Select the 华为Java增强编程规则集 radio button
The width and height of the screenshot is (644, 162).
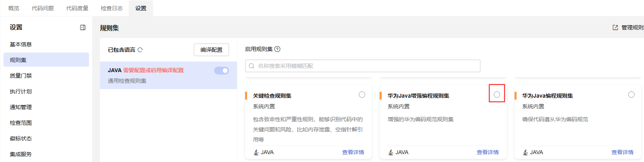coord(497,95)
